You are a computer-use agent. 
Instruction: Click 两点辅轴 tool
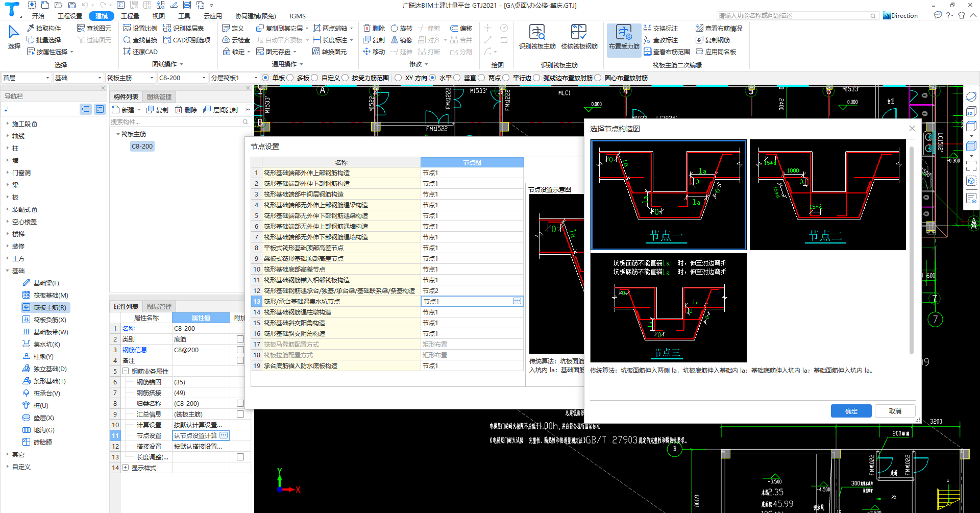(330, 28)
